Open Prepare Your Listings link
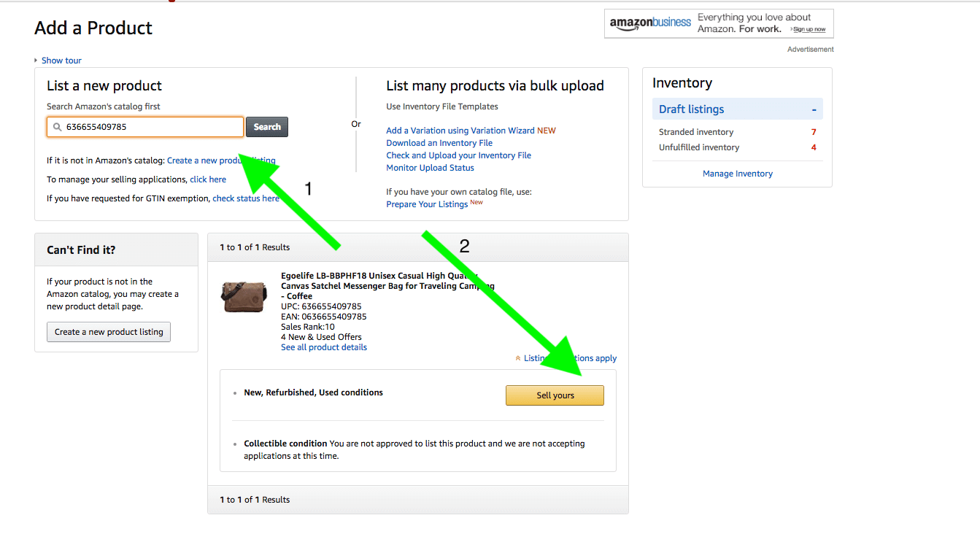 (428, 204)
